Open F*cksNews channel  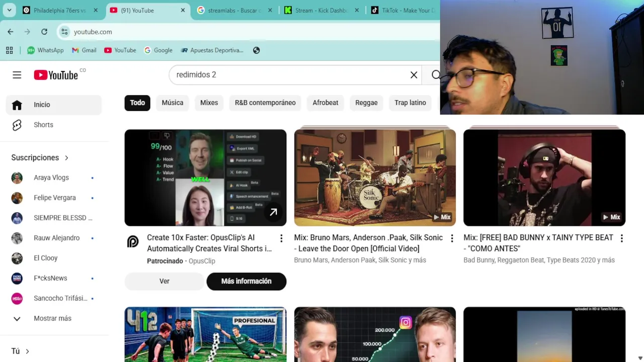[x=54, y=278]
